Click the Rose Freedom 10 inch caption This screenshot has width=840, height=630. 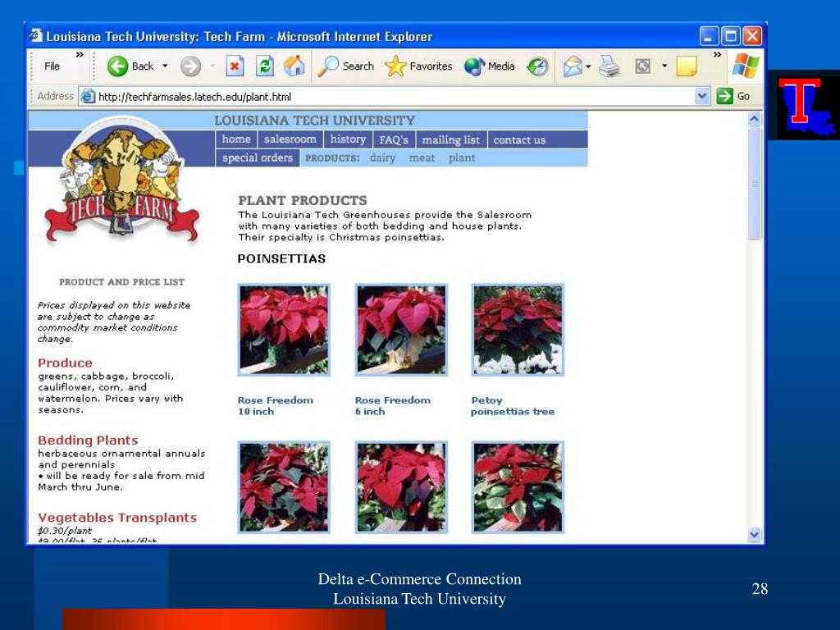coord(276,405)
